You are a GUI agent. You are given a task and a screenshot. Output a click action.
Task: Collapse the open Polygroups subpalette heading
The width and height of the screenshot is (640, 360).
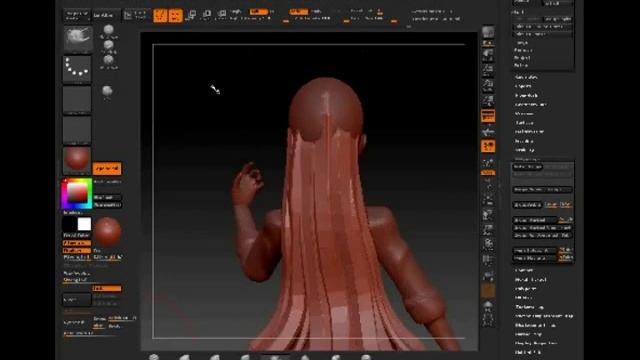(527, 159)
